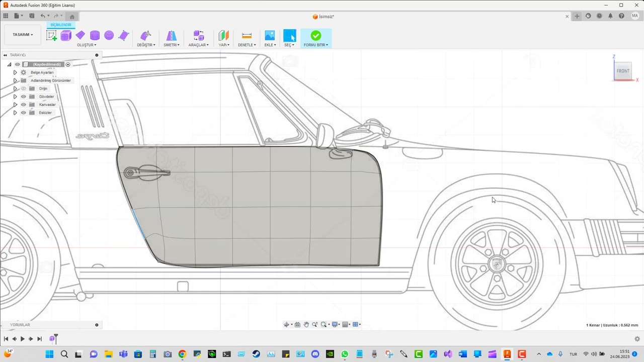Open the data panel grid icon
The height and width of the screenshot is (362, 644).
[x=6, y=16]
